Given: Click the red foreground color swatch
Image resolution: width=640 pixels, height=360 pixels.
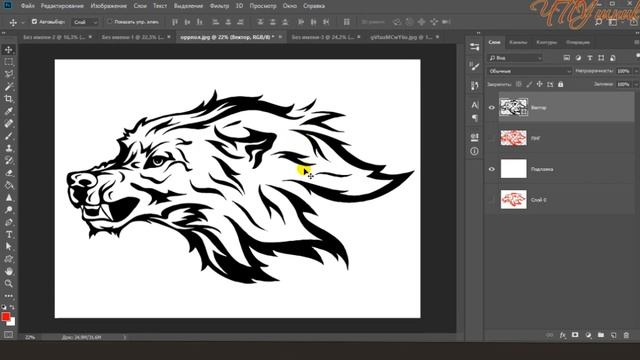Looking at the screenshot, I should pyautogui.click(x=5, y=317).
